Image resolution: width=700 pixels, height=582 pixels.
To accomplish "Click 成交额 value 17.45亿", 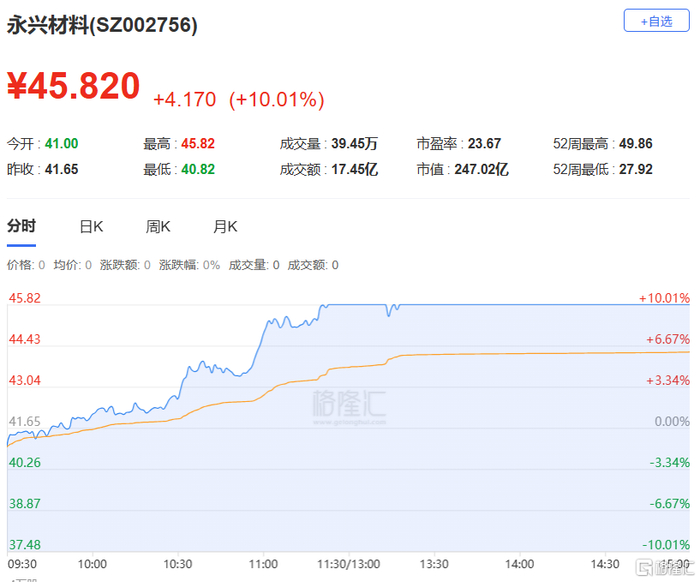I will coord(354,170).
